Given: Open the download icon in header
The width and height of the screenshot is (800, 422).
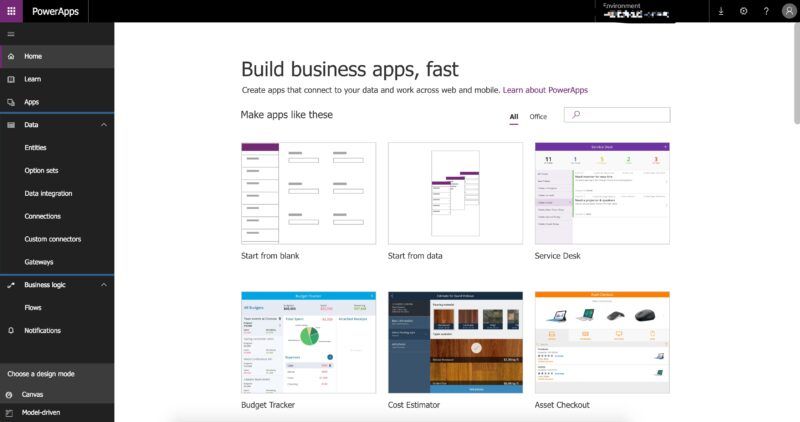Looking at the screenshot, I should click(721, 11).
